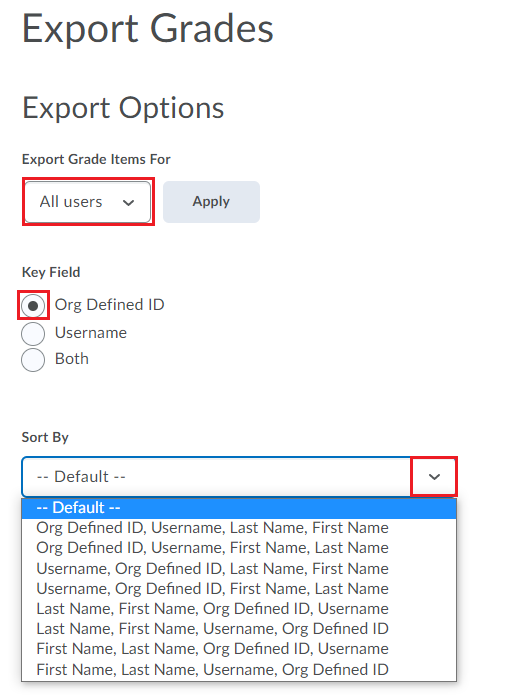This screenshot has width=531, height=695.
Task: Click the Sort By combo box field
Action: pos(239,477)
